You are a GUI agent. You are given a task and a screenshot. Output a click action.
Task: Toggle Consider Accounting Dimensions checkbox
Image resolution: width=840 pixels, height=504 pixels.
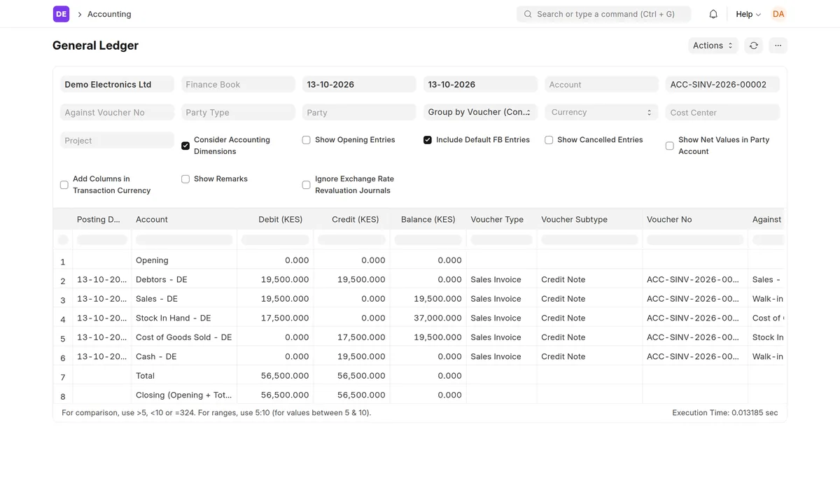point(185,146)
